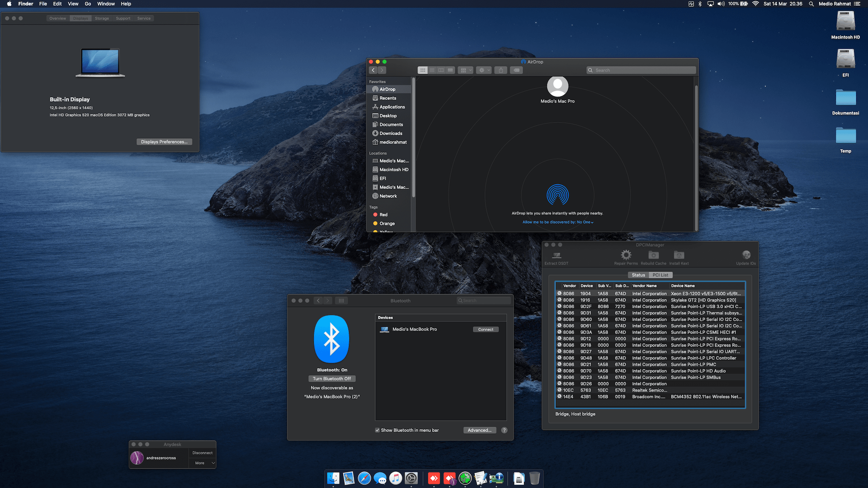Open Finder group-by arrangement dropdown
This screenshot has width=868, height=488.
(465, 70)
